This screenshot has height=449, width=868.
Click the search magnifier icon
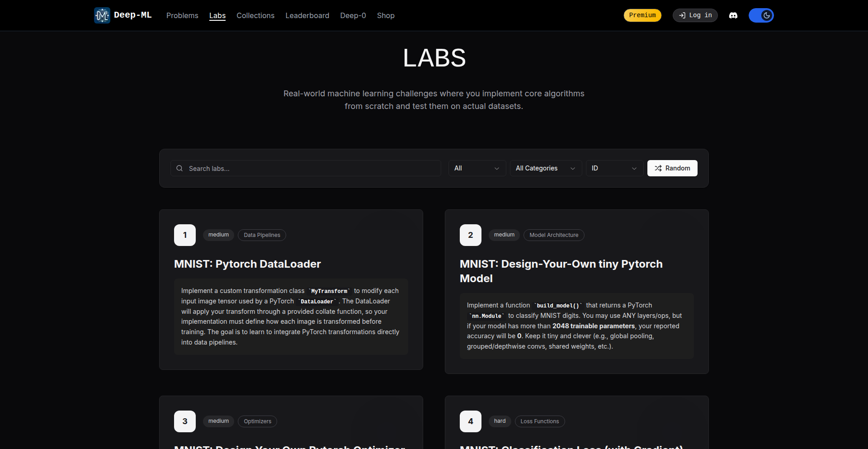pyautogui.click(x=179, y=168)
